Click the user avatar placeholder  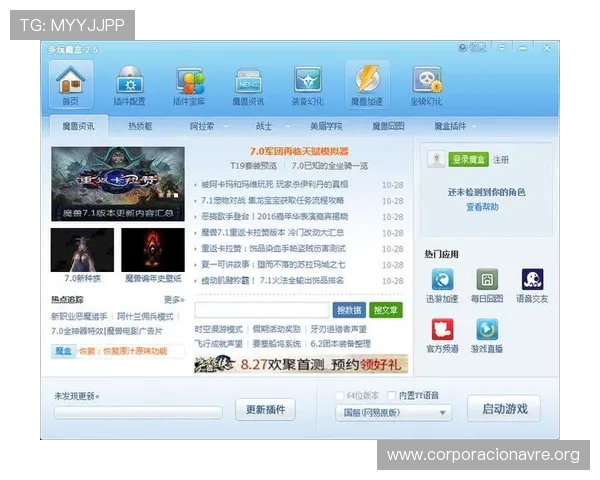(x=436, y=159)
